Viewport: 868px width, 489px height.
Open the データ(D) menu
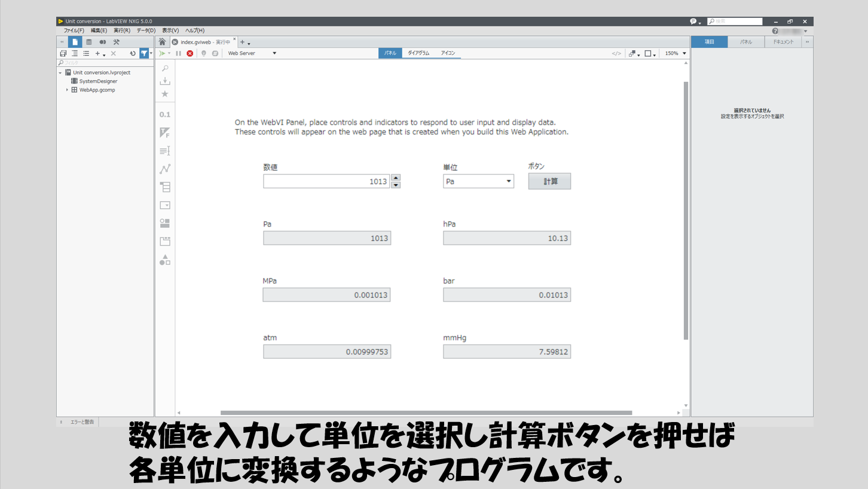click(146, 30)
